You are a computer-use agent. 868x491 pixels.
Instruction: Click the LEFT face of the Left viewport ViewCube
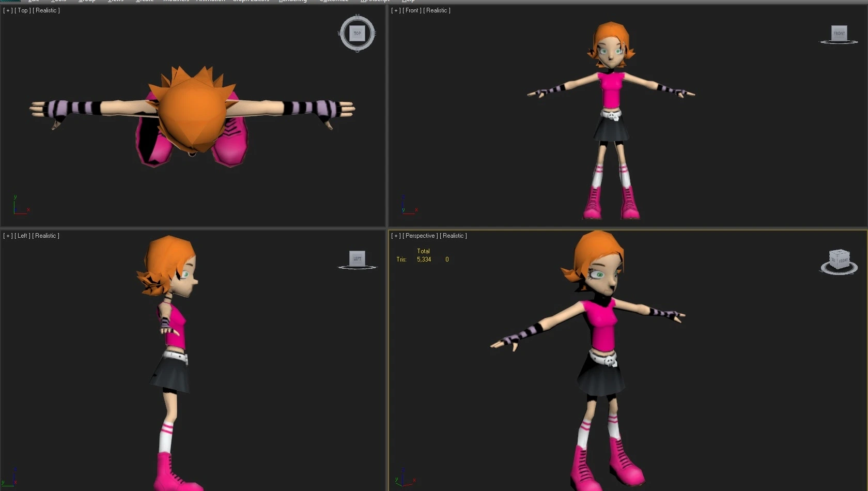tap(357, 258)
